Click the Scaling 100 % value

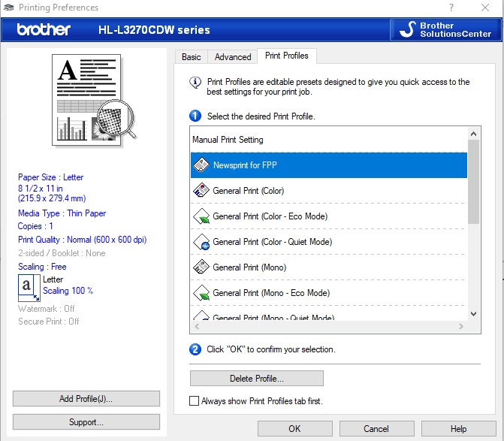[x=68, y=291]
